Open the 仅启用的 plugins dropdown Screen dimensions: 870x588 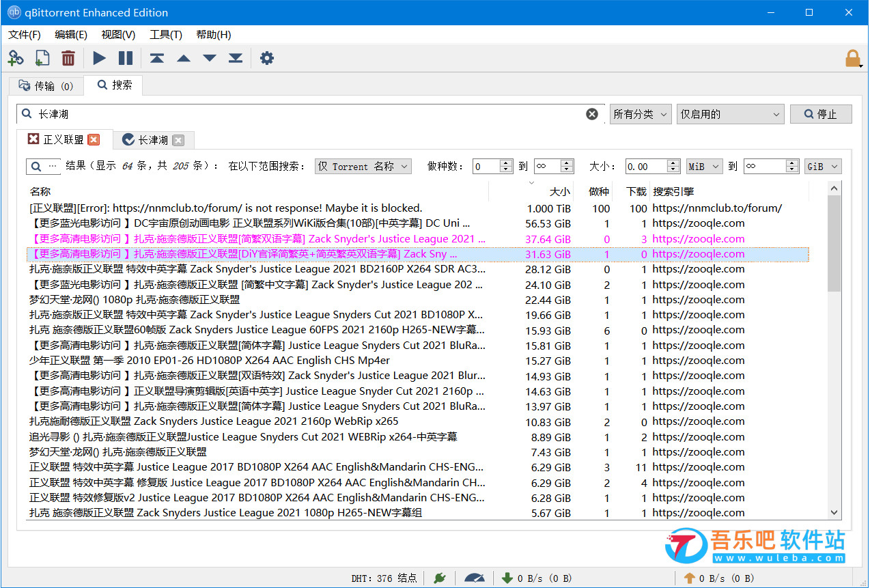pos(730,114)
